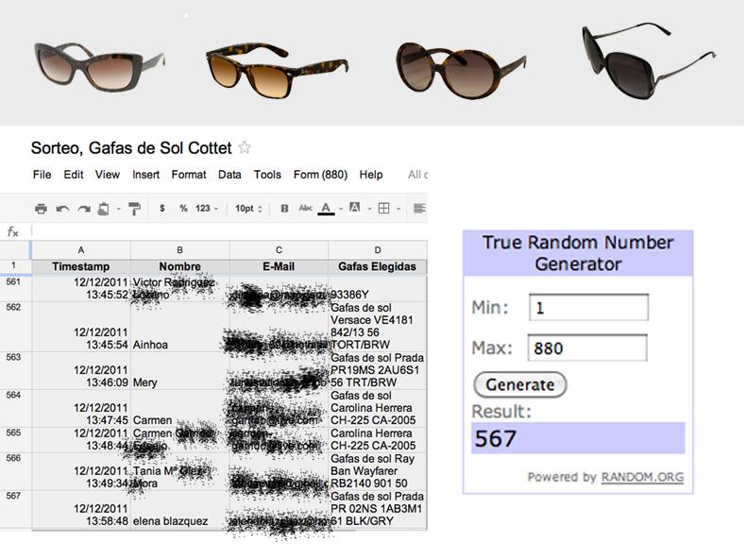Open the View menu

(107, 175)
